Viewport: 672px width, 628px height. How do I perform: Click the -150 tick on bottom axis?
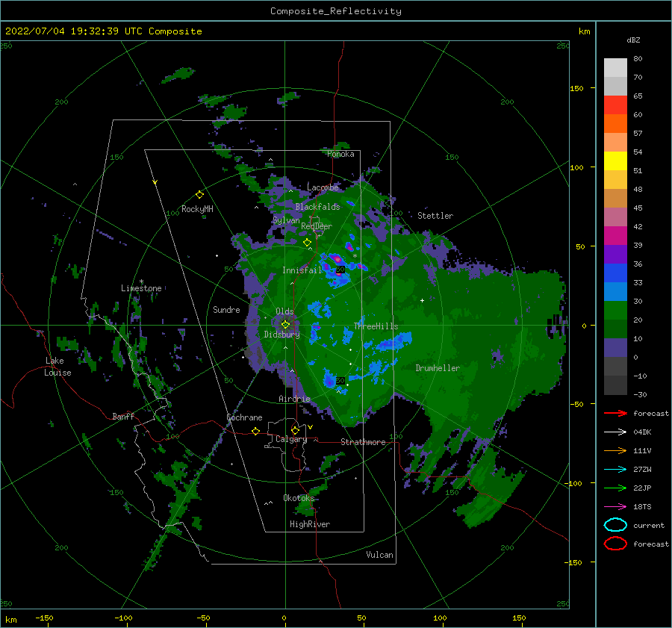pyautogui.click(x=44, y=618)
